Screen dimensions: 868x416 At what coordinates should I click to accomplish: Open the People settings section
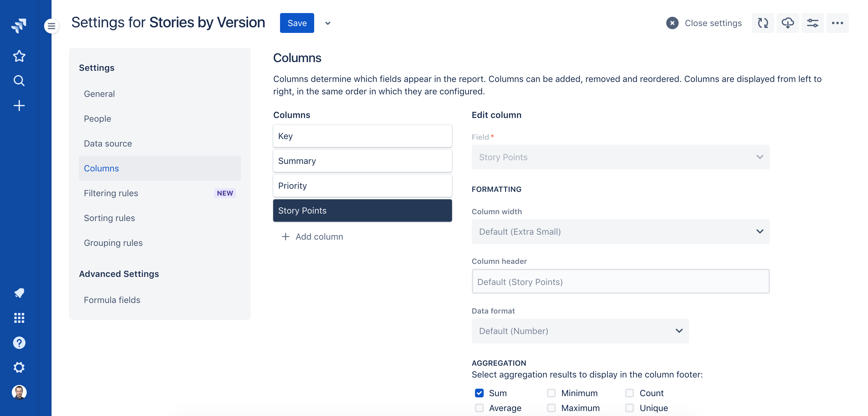click(160, 119)
